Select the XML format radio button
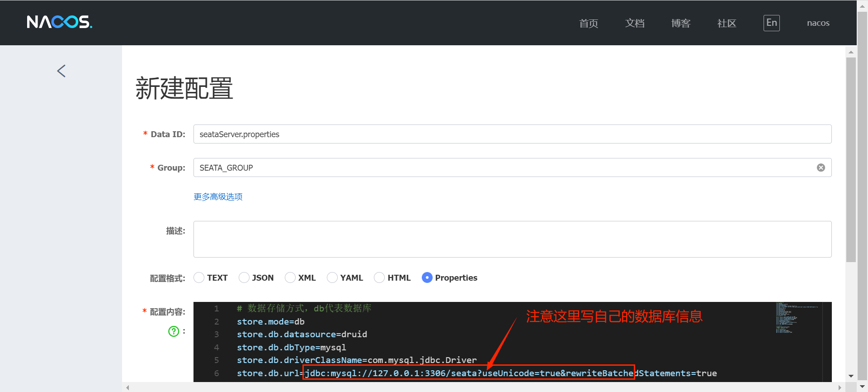This screenshot has width=868, height=392. (290, 277)
